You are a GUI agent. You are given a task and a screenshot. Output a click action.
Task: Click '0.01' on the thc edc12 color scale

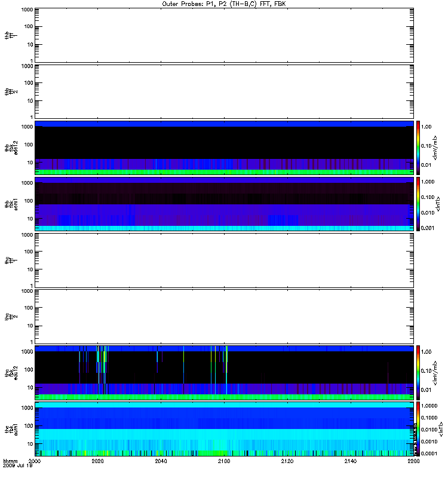pyautogui.click(x=426, y=390)
